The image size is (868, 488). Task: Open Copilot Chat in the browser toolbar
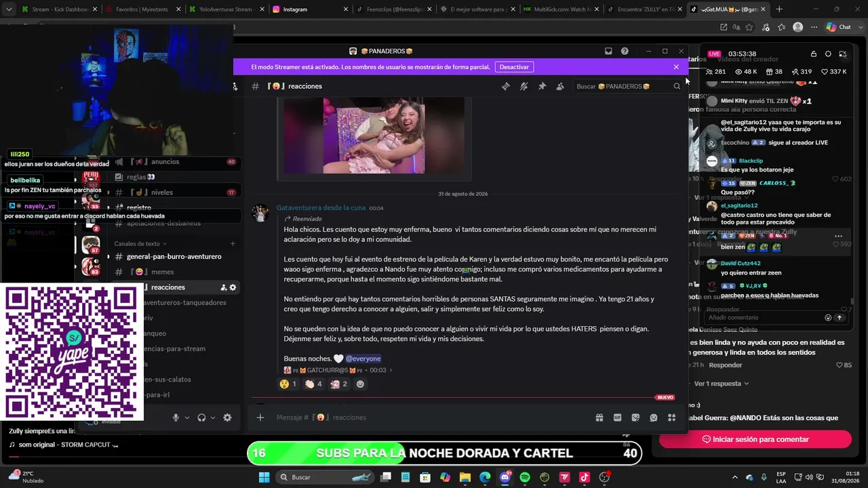[x=838, y=27]
